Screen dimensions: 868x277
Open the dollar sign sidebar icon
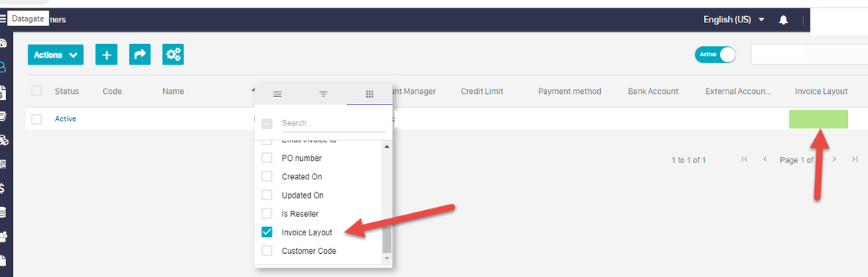3,189
